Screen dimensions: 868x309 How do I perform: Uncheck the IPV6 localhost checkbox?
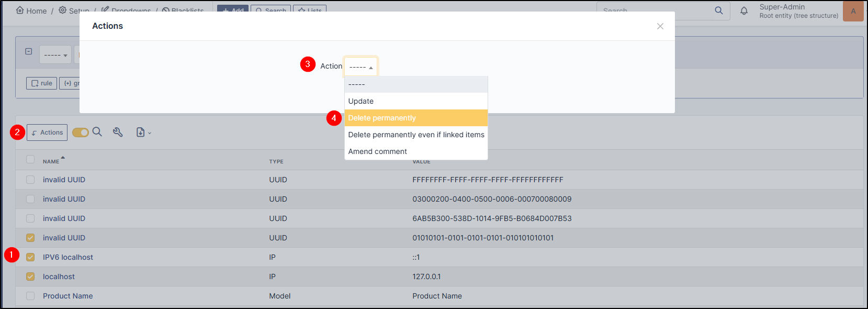pyautogui.click(x=30, y=257)
